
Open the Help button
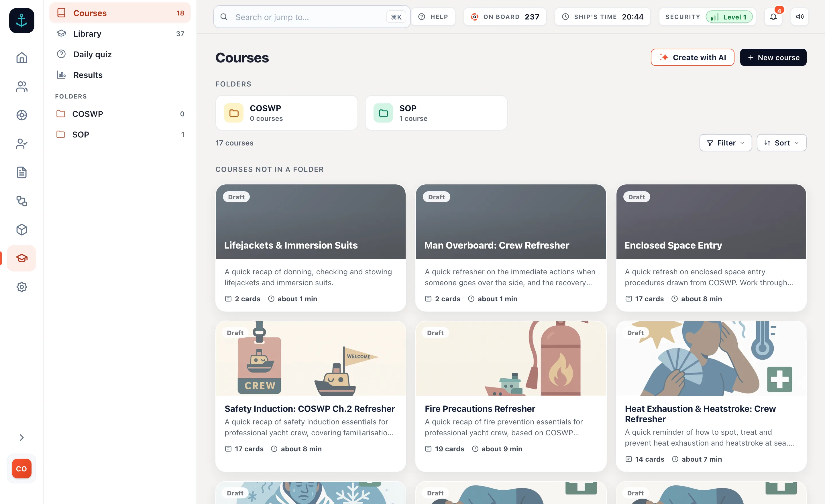(433, 17)
